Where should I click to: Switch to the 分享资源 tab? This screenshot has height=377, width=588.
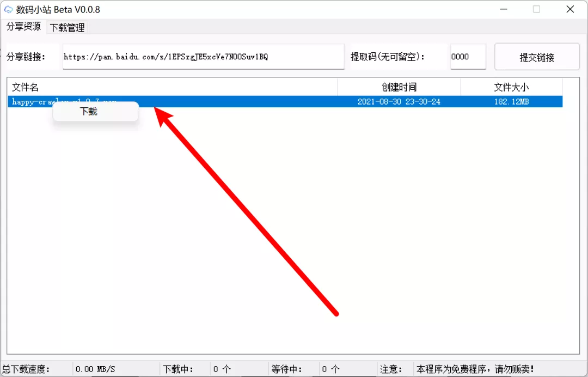[23, 27]
